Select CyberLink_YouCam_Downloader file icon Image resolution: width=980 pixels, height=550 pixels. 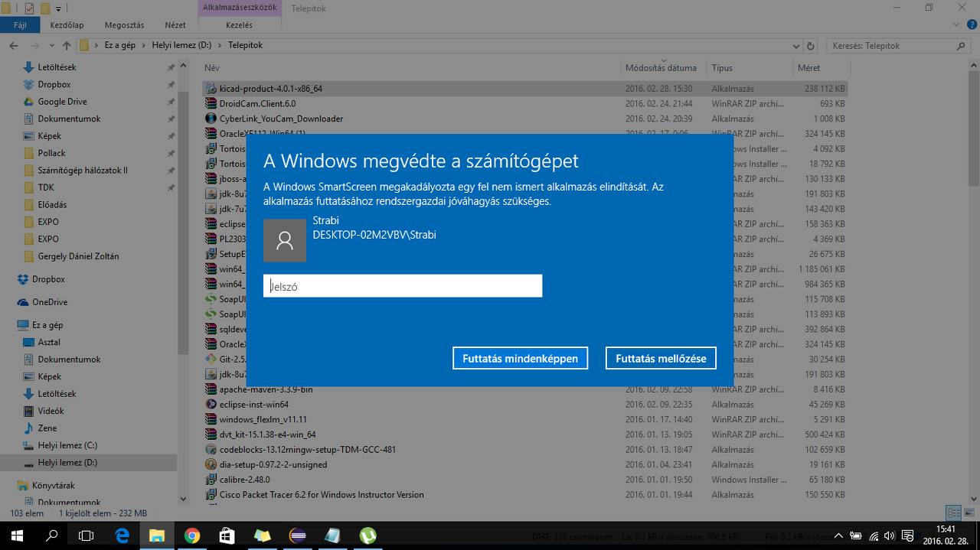click(x=211, y=119)
